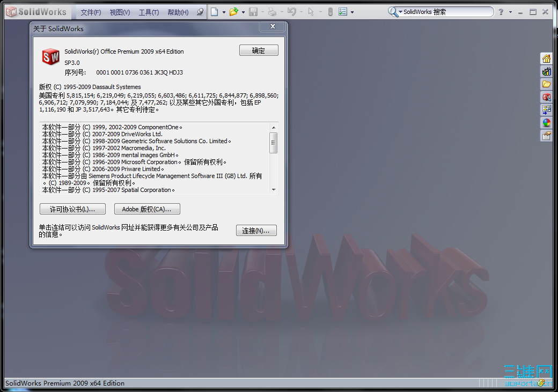Open the SolidWorks Search tab in task pane

click(546, 97)
